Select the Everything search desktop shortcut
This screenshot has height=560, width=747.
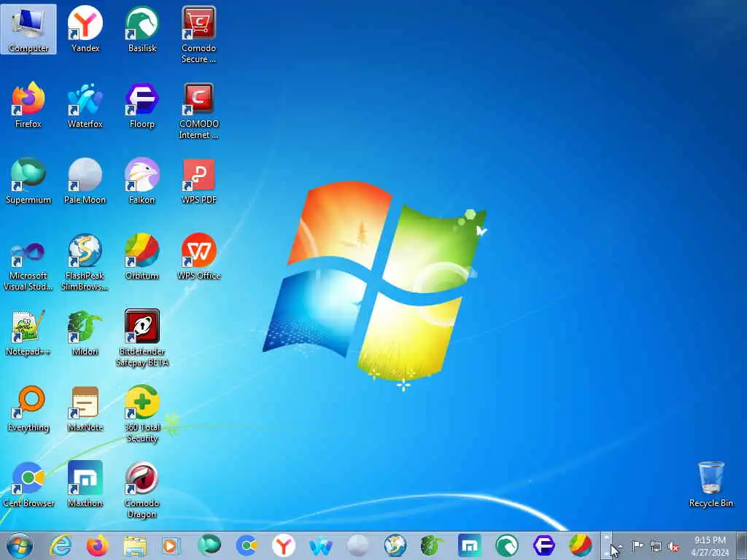(x=28, y=408)
